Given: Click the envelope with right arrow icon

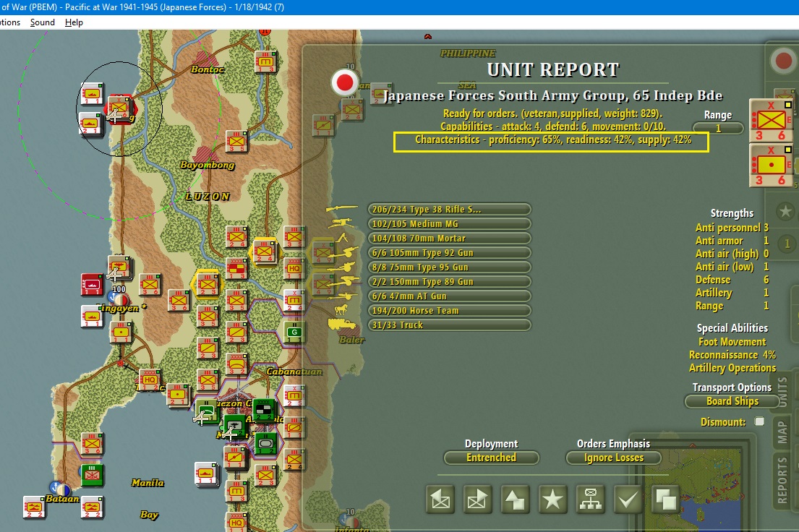Looking at the screenshot, I should [x=478, y=499].
